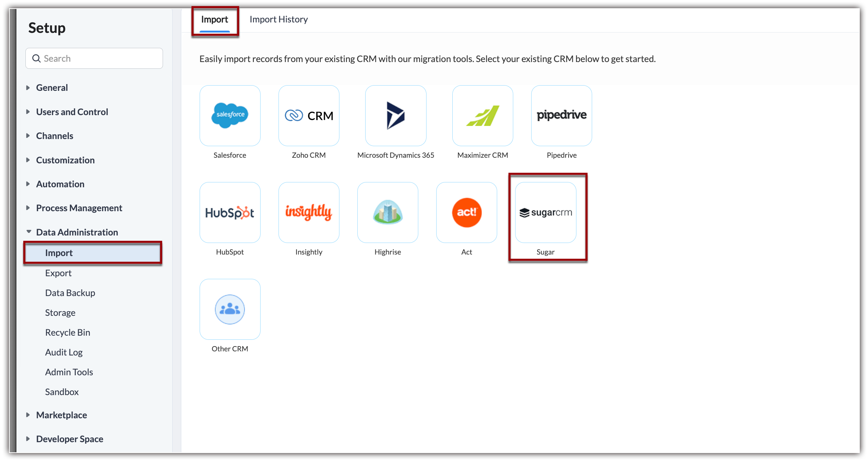Open the Import tab
Screen dimensions: 868x462
(215, 19)
